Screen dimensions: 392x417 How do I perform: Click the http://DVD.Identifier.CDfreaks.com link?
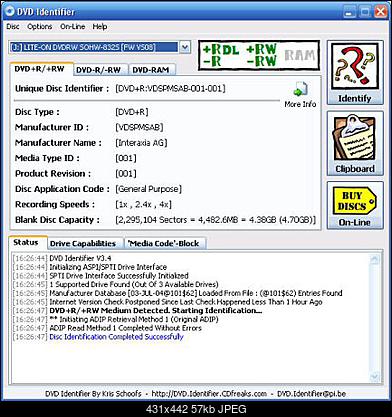tap(209, 394)
